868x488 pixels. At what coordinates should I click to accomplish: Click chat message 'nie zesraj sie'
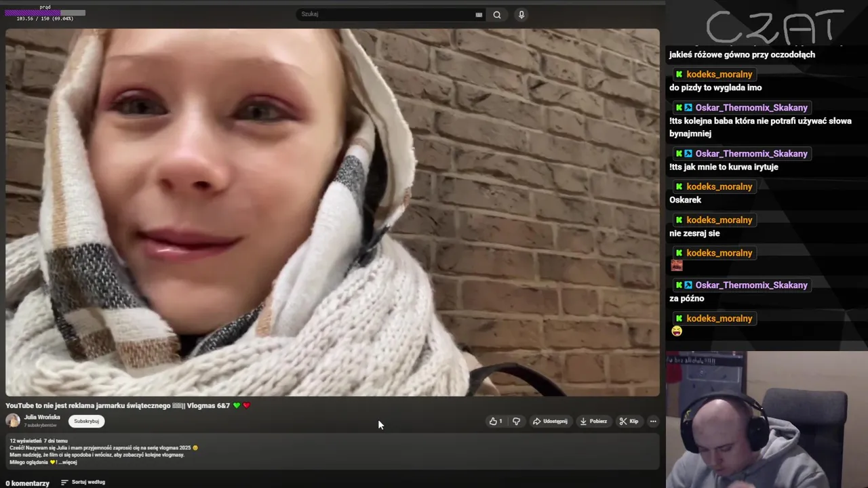[694, 233]
